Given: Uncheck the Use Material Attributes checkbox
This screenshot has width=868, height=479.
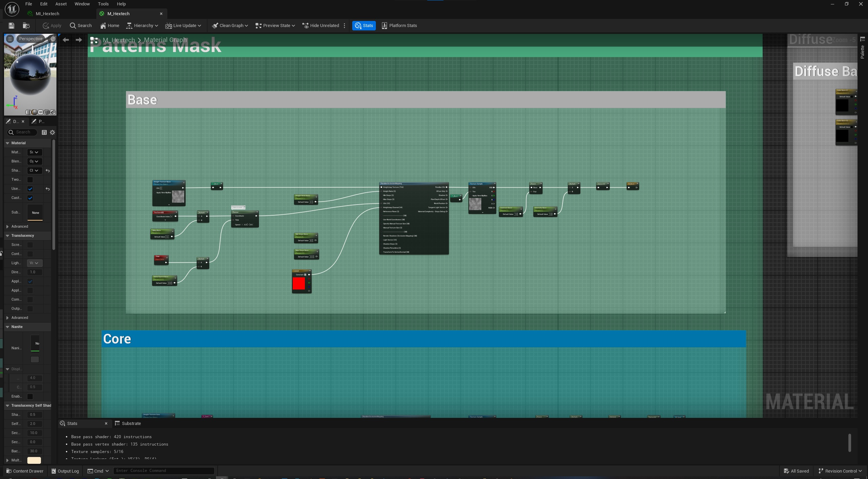Looking at the screenshot, I should point(30,189).
